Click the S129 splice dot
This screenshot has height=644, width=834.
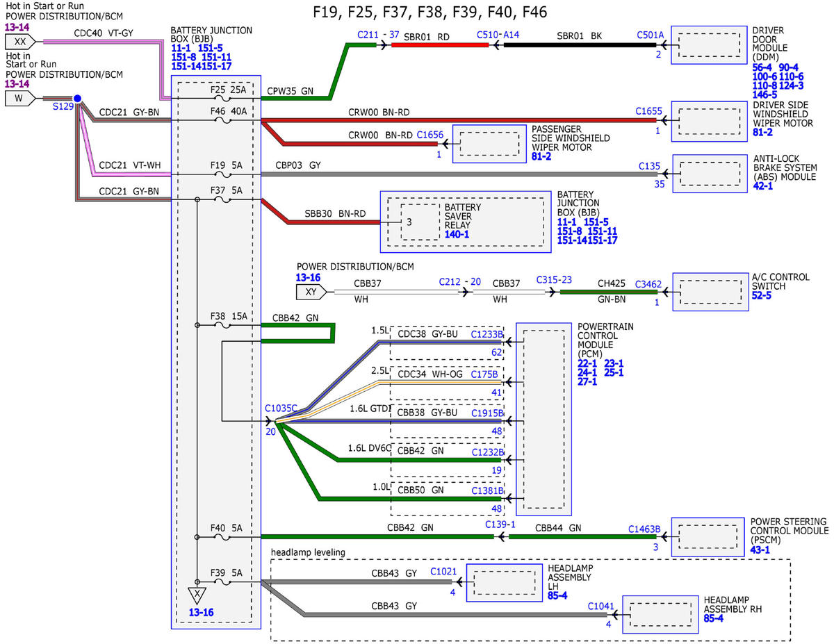coord(78,99)
